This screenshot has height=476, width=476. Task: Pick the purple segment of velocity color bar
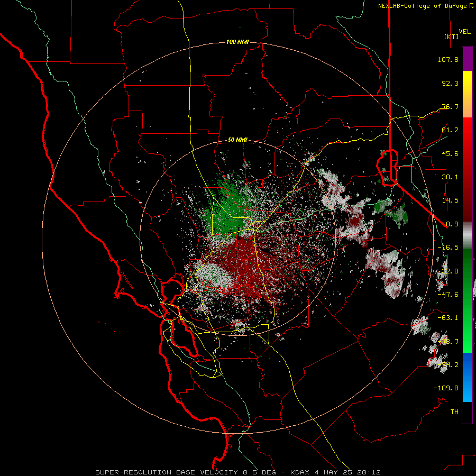click(467, 59)
